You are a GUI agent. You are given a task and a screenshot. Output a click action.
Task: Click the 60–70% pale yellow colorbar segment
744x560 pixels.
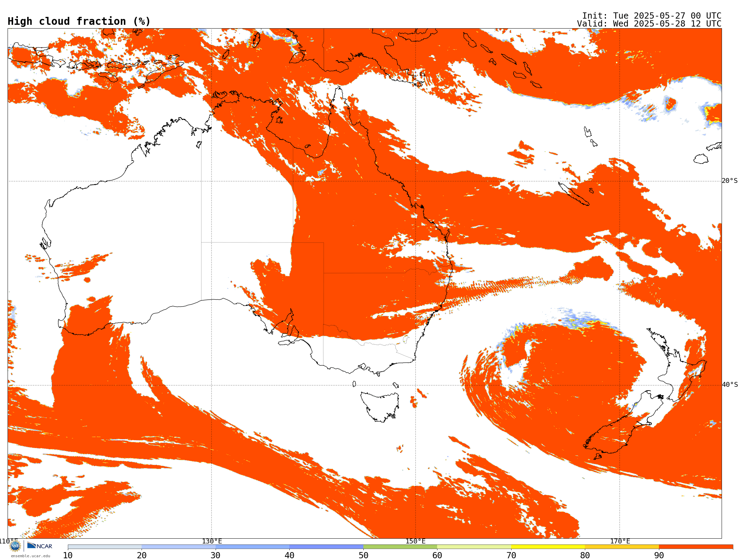(474, 547)
